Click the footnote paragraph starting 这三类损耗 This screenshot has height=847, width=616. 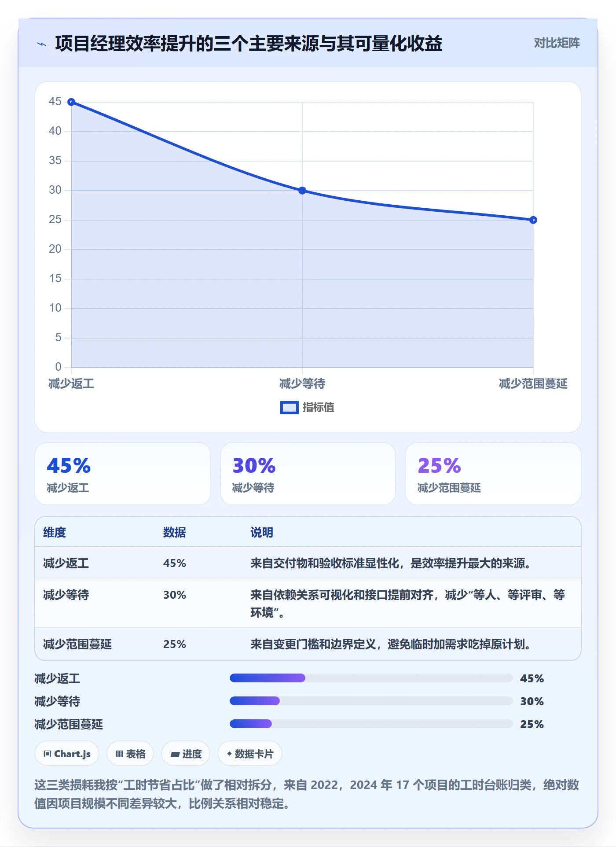(307, 794)
